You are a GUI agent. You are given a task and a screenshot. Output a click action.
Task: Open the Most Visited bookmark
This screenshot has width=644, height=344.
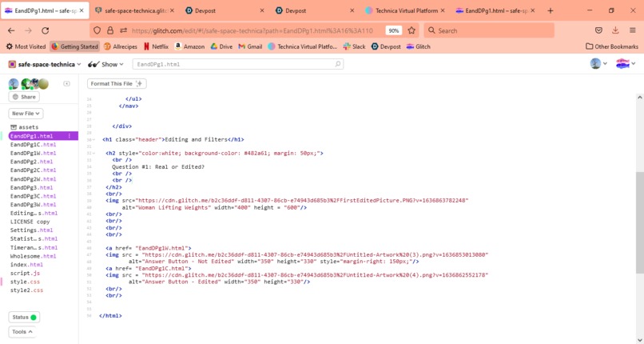(26, 46)
